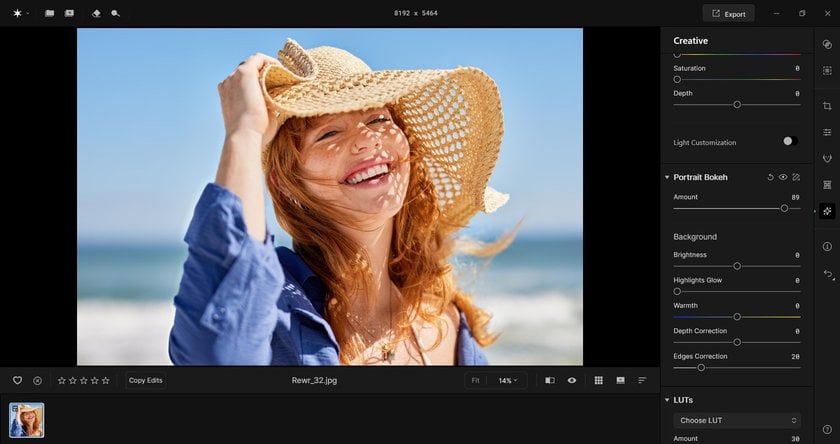This screenshot has width=840, height=444.
Task: Reset the Portrait Bokeh settings
Action: click(770, 177)
